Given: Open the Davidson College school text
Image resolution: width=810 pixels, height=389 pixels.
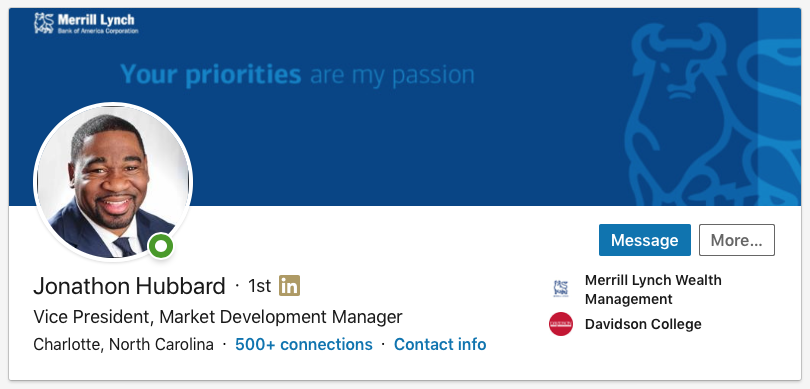Looking at the screenshot, I should (643, 324).
